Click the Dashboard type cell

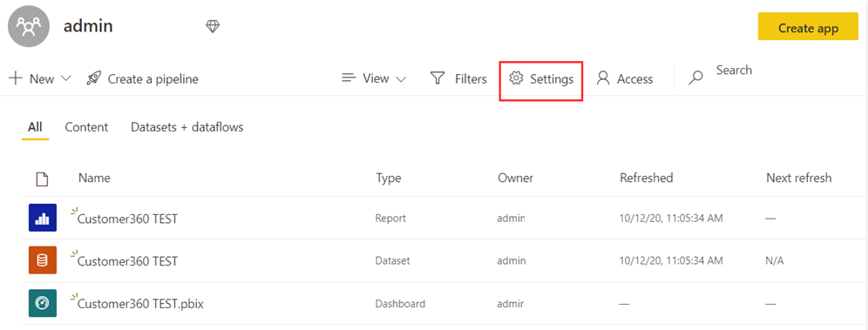400,304
